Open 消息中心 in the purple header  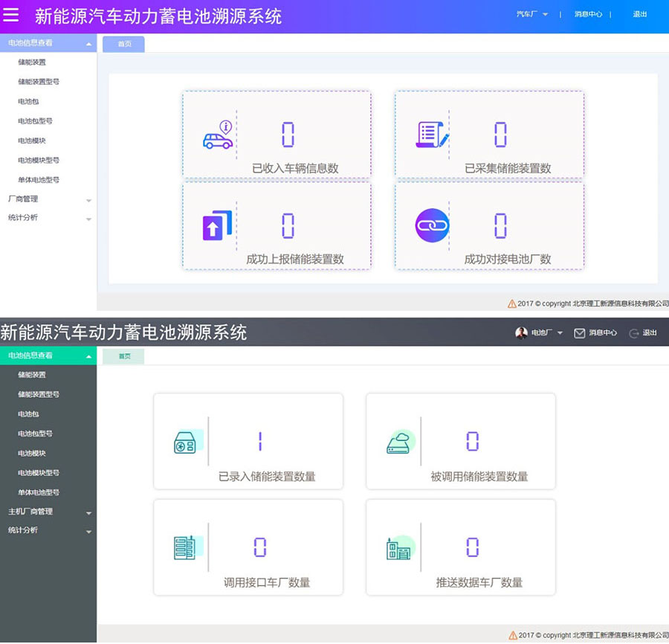588,14
